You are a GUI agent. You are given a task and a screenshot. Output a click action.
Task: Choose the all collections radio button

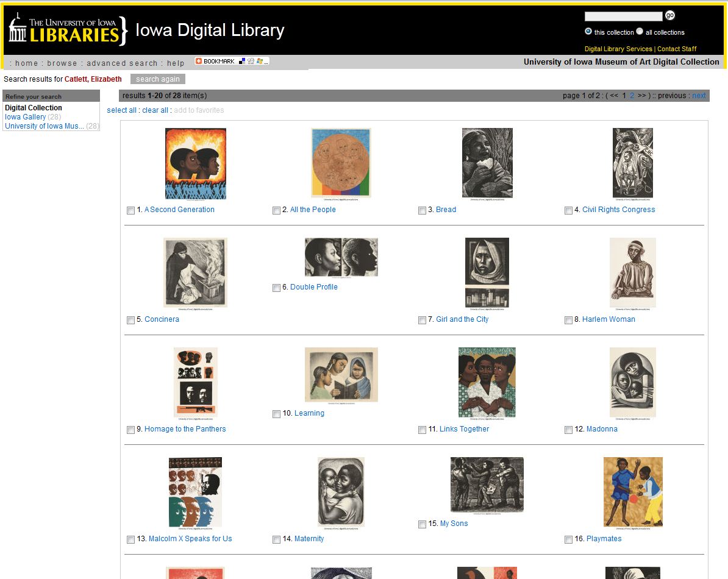click(x=640, y=32)
